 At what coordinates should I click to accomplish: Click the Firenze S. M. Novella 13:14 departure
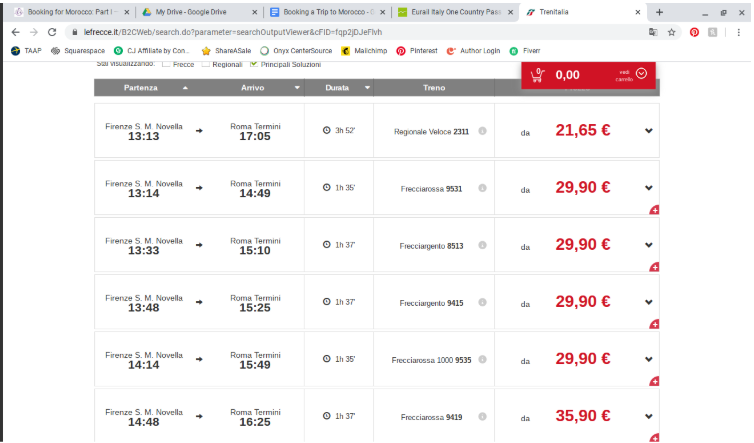pos(144,189)
